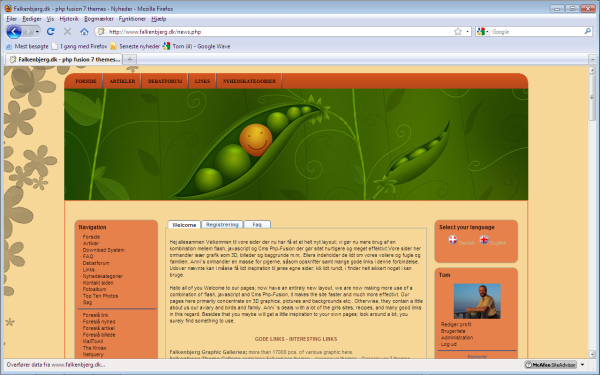Screen dimensions: 600x375
Task: Expand the address bar history dropdown
Action: pyautogui.click(x=468, y=32)
